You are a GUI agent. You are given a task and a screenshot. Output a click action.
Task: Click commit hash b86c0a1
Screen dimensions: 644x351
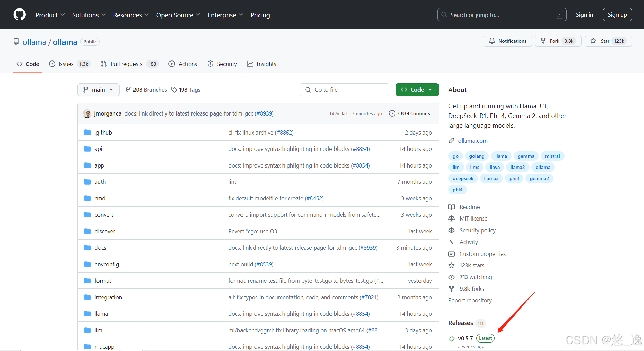click(339, 113)
